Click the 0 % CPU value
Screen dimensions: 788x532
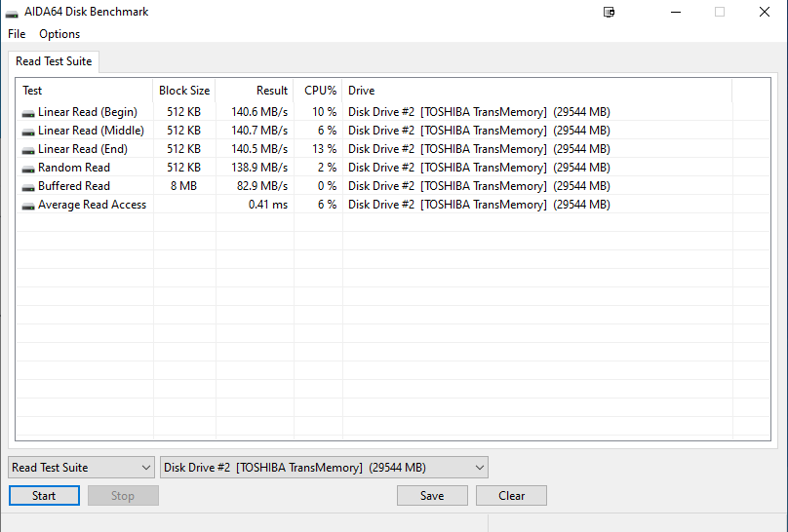coord(327,186)
